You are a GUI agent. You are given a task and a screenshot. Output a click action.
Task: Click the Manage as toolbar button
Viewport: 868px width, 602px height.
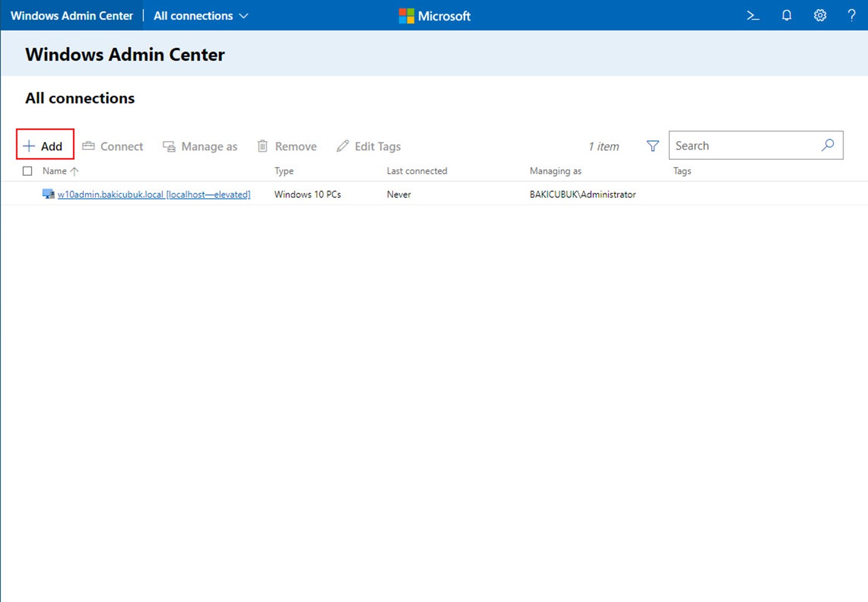coord(200,147)
